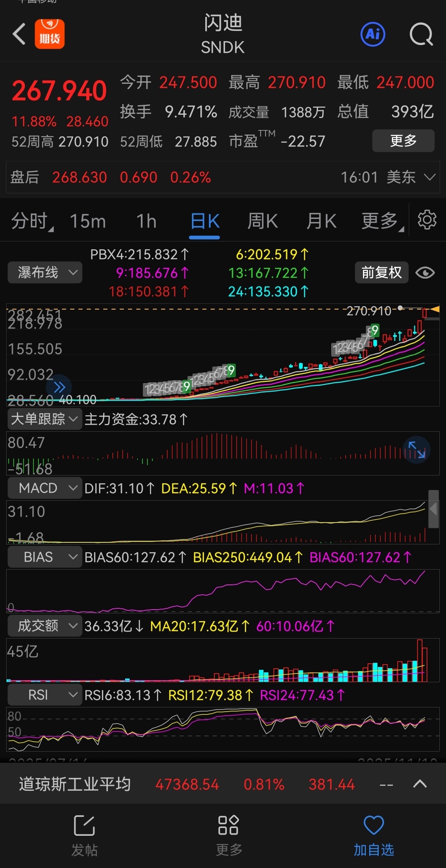Image resolution: width=446 pixels, height=868 pixels.
Task: Open chart settings gear icon
Action: [427, 220]
